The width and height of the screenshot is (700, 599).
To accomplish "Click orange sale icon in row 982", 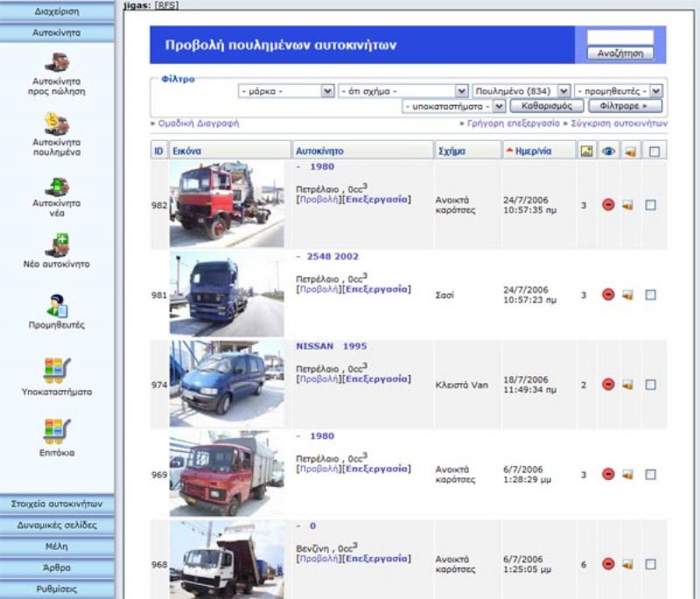I will [628, 205].
